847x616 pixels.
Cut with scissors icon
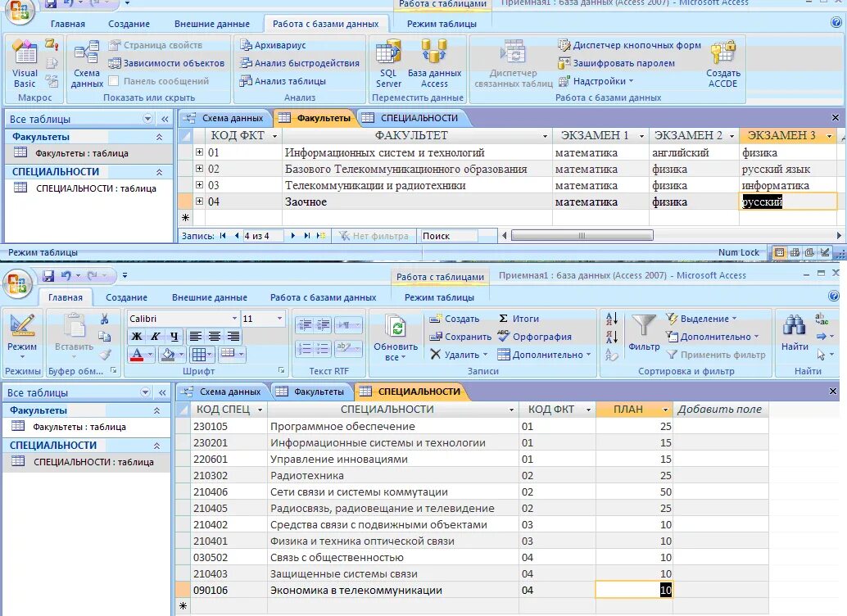[x=105, y=319]
